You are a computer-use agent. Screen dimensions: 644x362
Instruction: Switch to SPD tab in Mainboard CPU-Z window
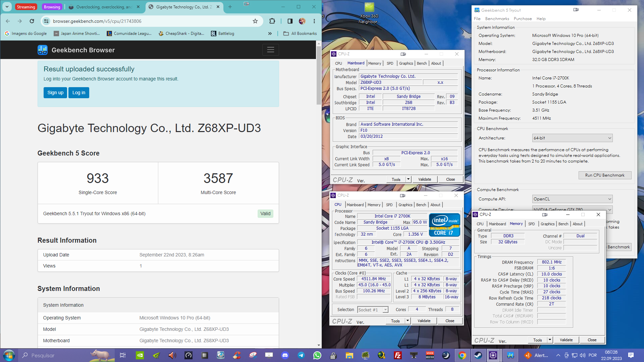[390, 63]
